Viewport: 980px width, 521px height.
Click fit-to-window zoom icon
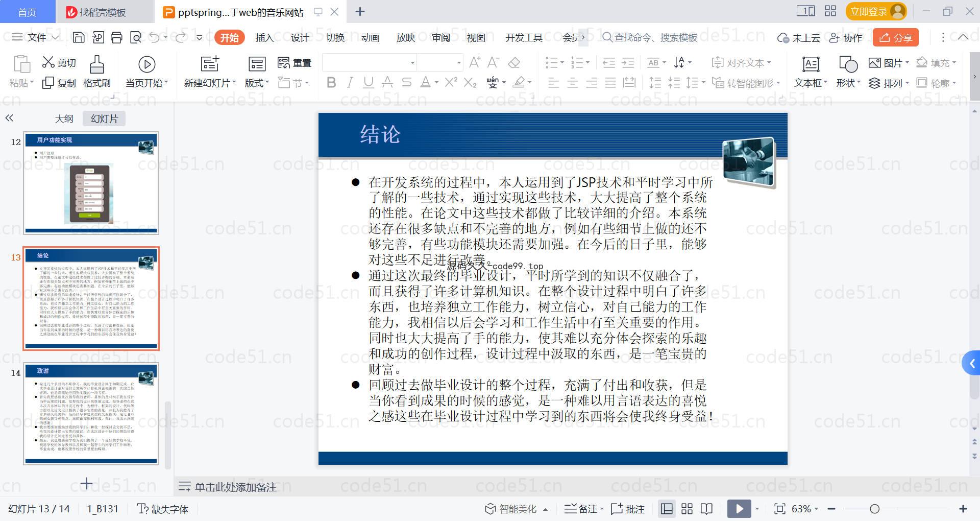[779, 509]
